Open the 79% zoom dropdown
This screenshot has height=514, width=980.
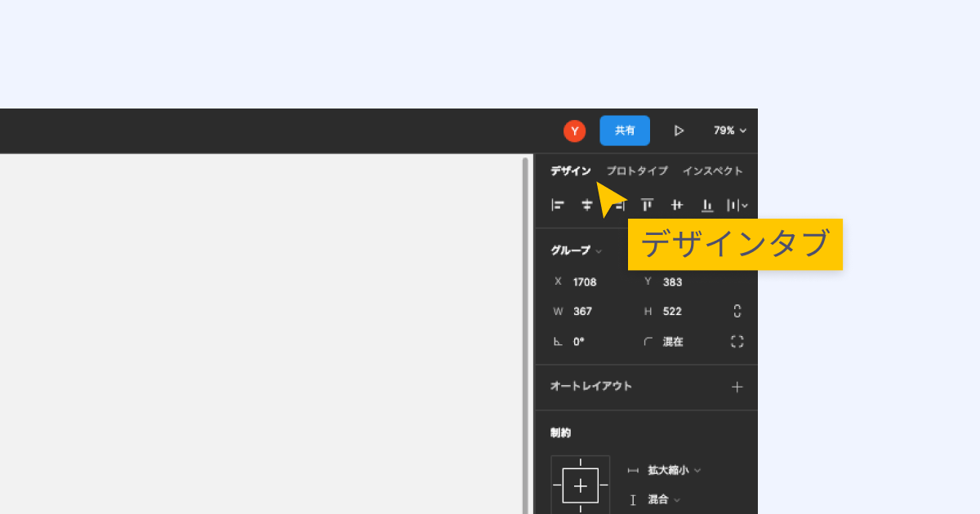(730, 131)
